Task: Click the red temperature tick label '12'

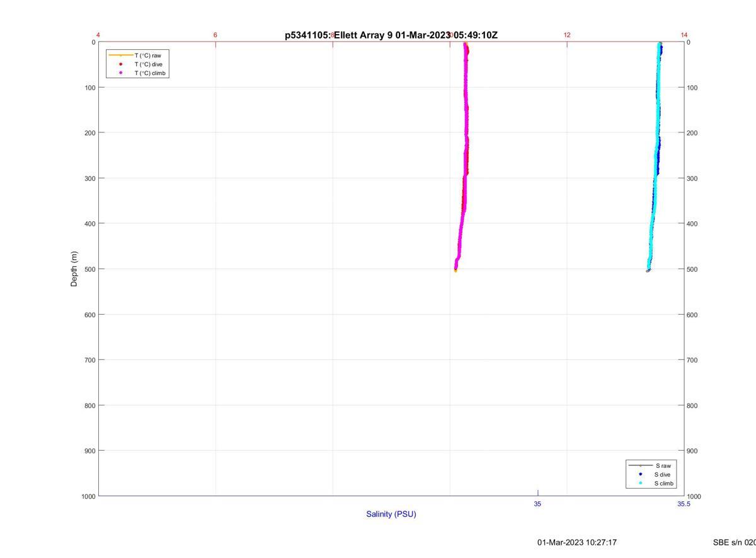Action: coord(567,35)
